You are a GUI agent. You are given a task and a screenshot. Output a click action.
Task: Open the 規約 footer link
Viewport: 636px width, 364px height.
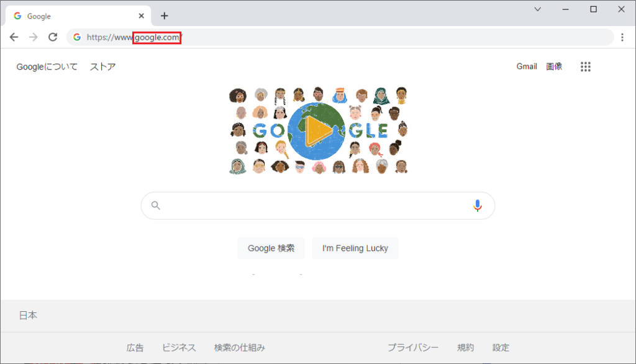pyautogui.click(x=465, y=348)
